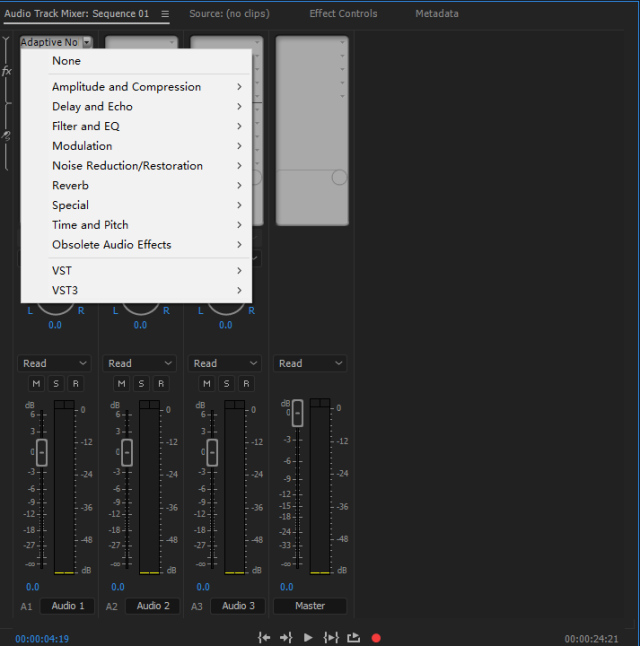This screenshot has height=646, width=640.
Task: Click the fx show/hide effects icon
Action: 7,71
